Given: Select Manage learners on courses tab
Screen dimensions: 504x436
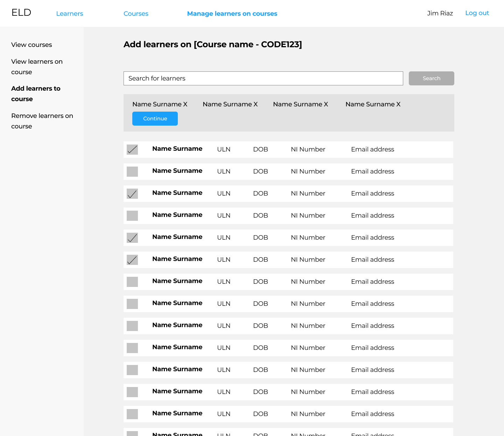Looking at the screenshot, I should (x=232, y=14).
